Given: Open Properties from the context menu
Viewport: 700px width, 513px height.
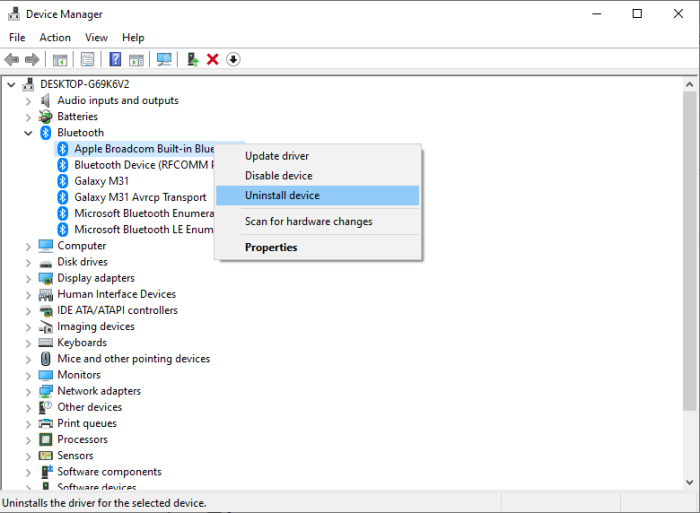Looking at the screenshot, I should [x=318, y=247].
